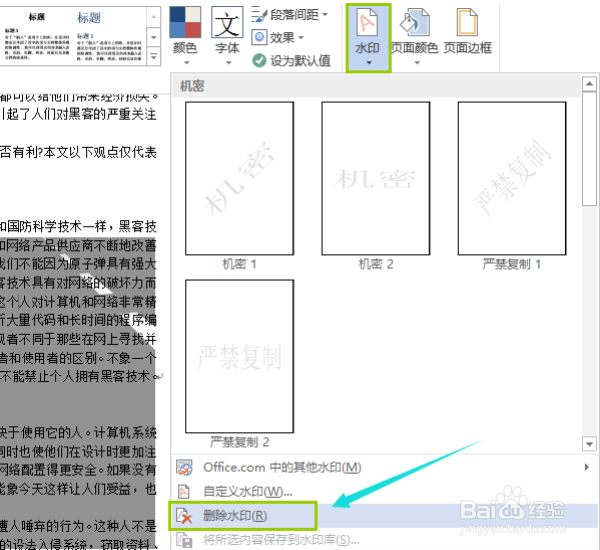Select the blue 标题 style set thumbnail

109,38
